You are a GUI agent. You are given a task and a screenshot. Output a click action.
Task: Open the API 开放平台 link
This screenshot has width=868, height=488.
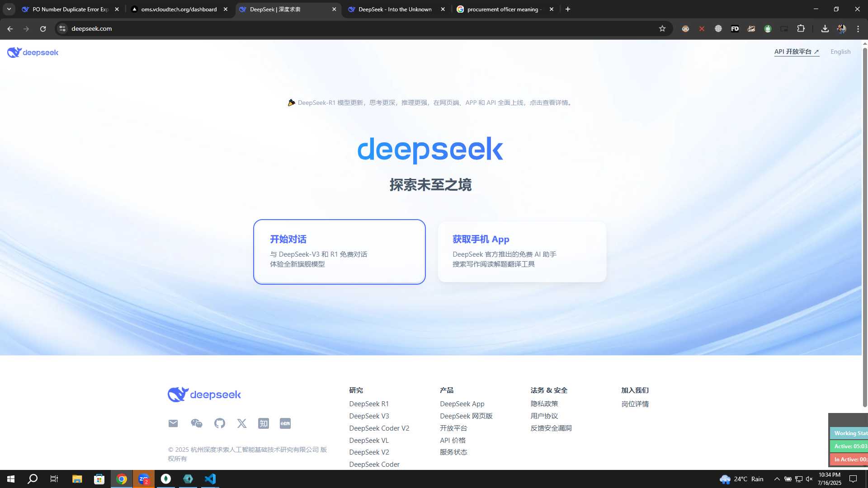click(797, 52)
